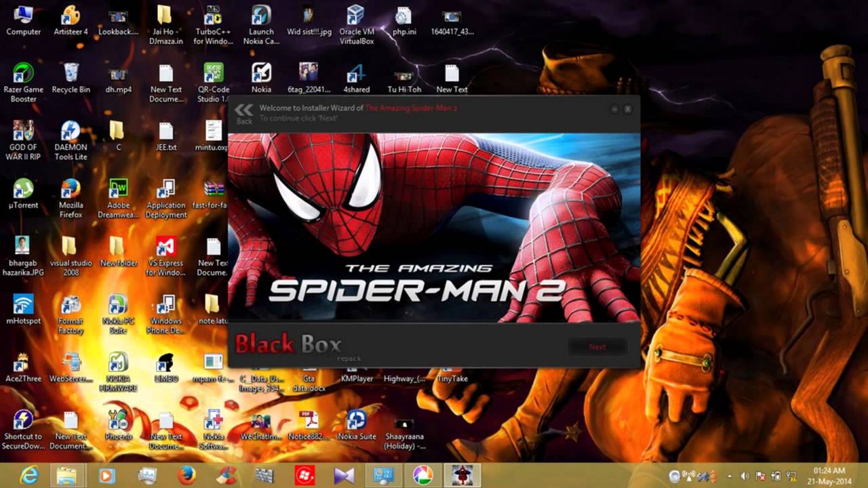
Task: Launch the mHotspot desktop shortcut
Action: pos(24,309)
